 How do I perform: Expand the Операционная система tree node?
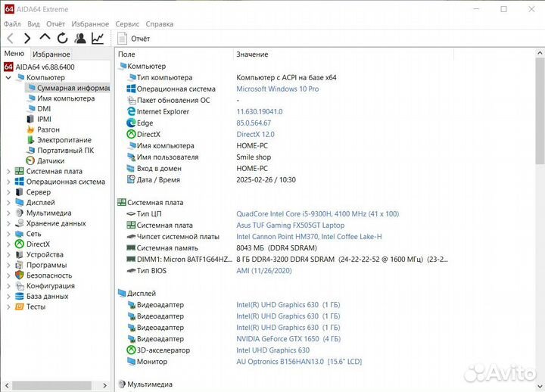(x=8, y=182)
